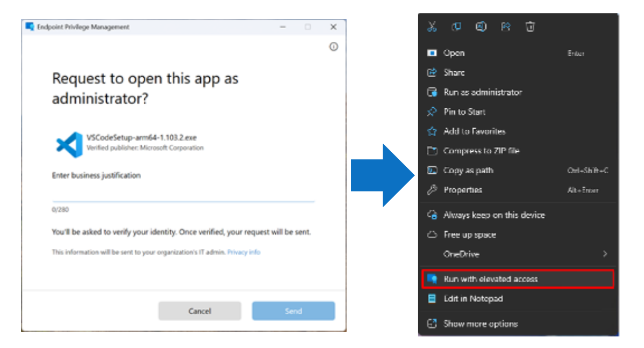Screen dimensions: 644x348
Task: Choose Run with elevated access
Action: [x=518, y=279]
